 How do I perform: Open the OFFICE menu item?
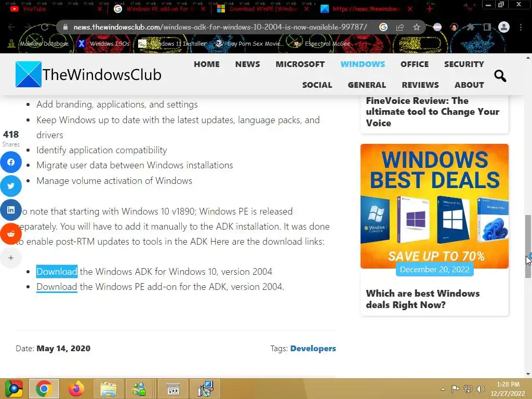coord(415,64)
